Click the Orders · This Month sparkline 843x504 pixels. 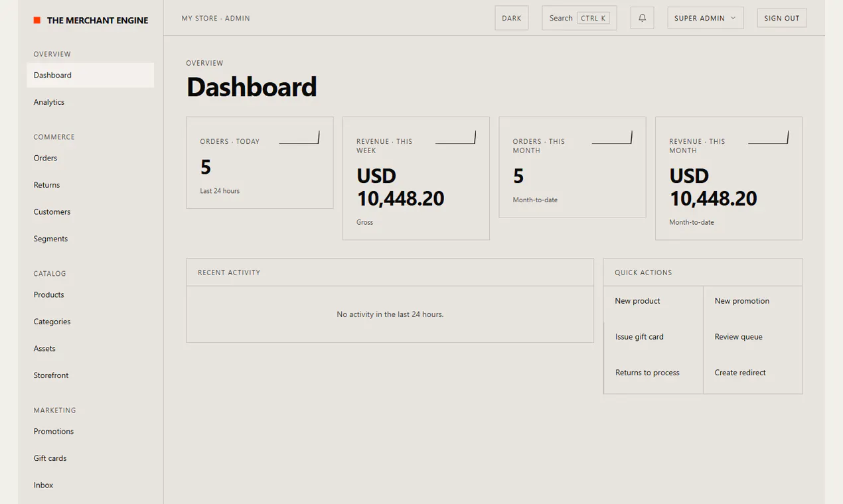[x=612, y=137]
